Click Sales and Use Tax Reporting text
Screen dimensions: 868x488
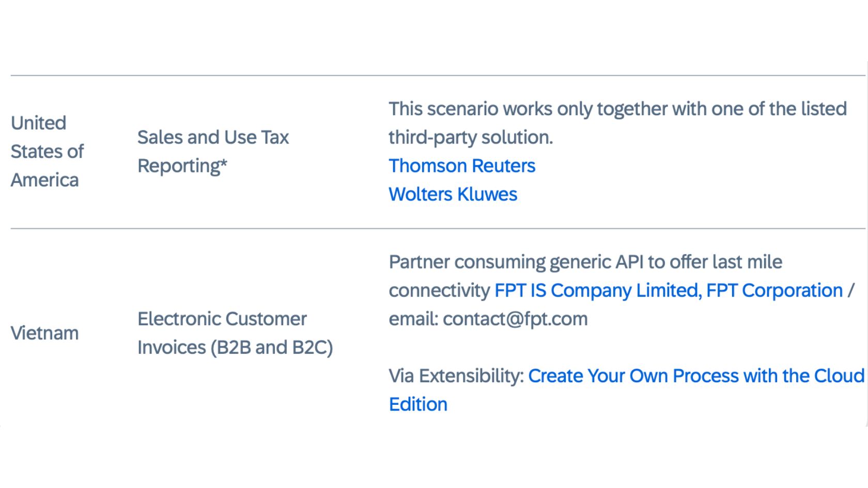click(x=213, y=151)
